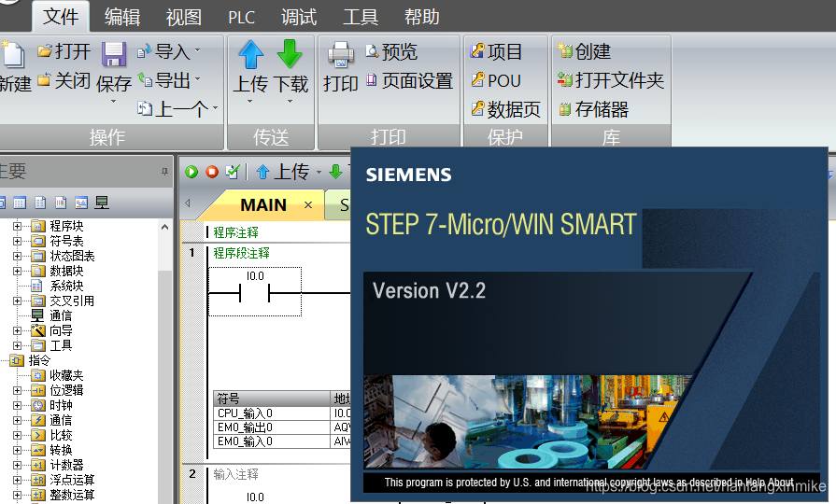Click 创建 create library
Image resolution: width=836 pixels, height=504 pixels.
click(585, 51)
